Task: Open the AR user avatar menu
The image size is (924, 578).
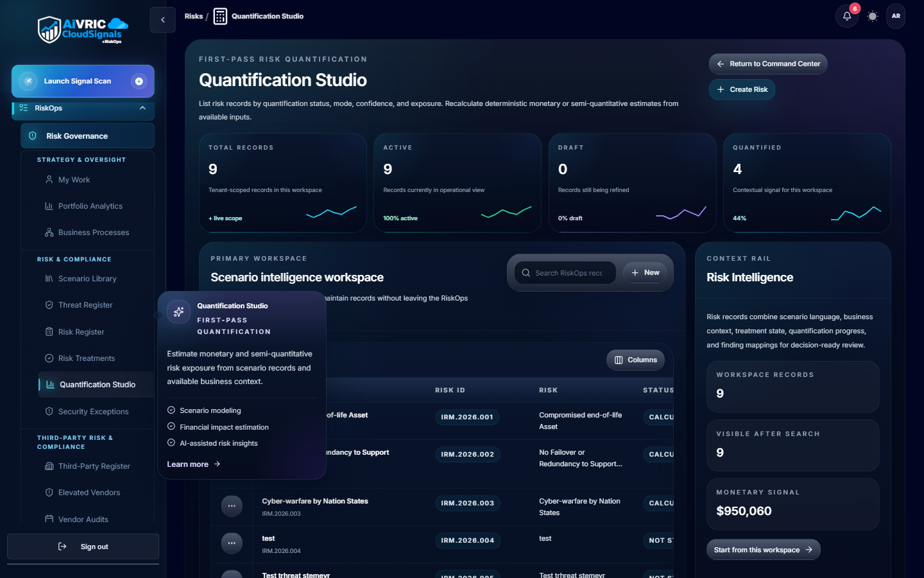Action: coord(896,16)
